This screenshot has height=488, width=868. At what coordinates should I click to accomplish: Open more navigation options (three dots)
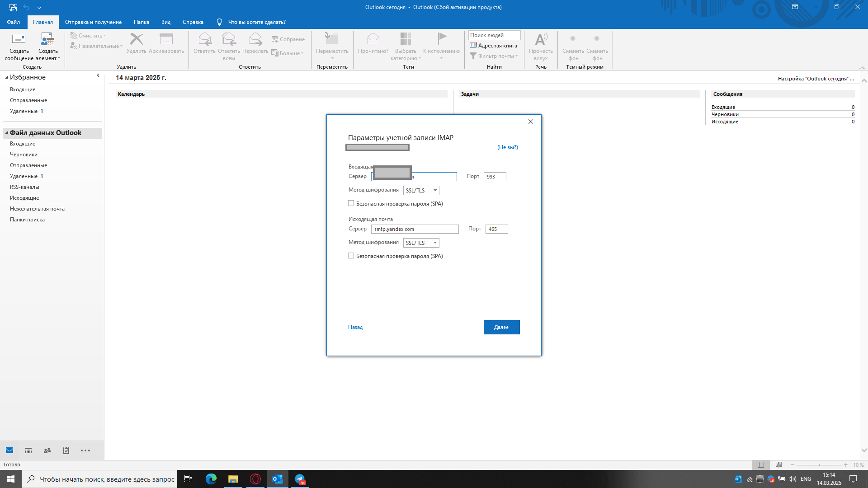(x=85, y=450)
